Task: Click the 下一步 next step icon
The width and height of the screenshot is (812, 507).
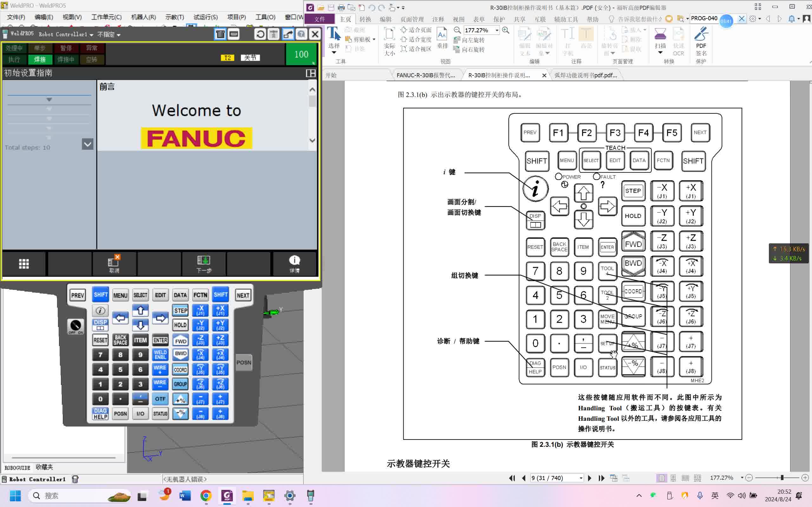Action: tap(204, 264)
